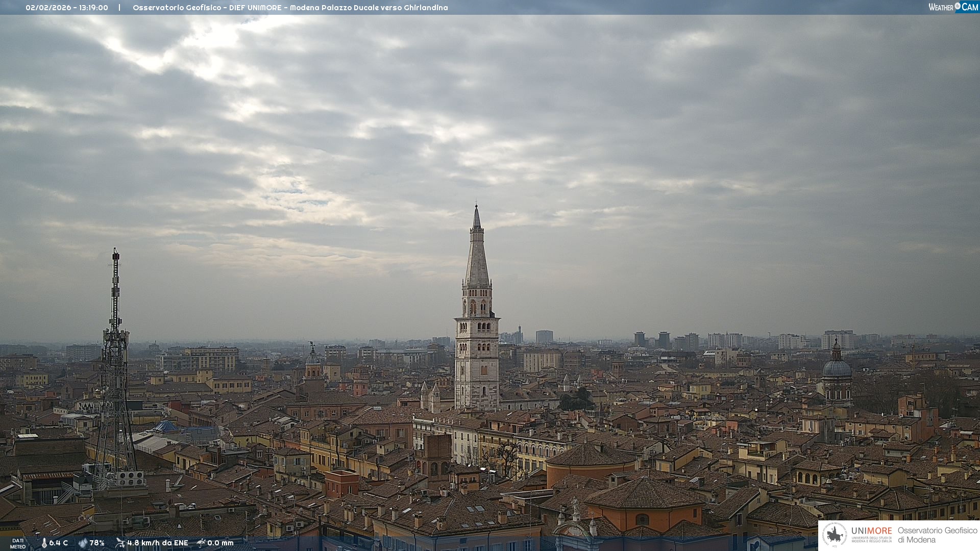Click the 02/02/2026 - 13:19:00 timestamp
Image resolution: width=980 pixels, height=551 pixels.
67,8
